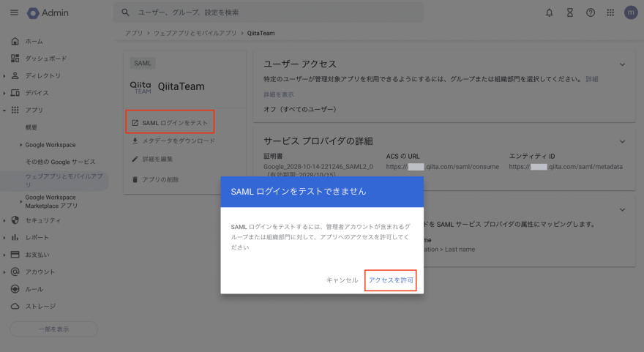Viewport: 644px width, 352px height.
Task: Click the storage cloud icon
Action: (x=15, y=307)
